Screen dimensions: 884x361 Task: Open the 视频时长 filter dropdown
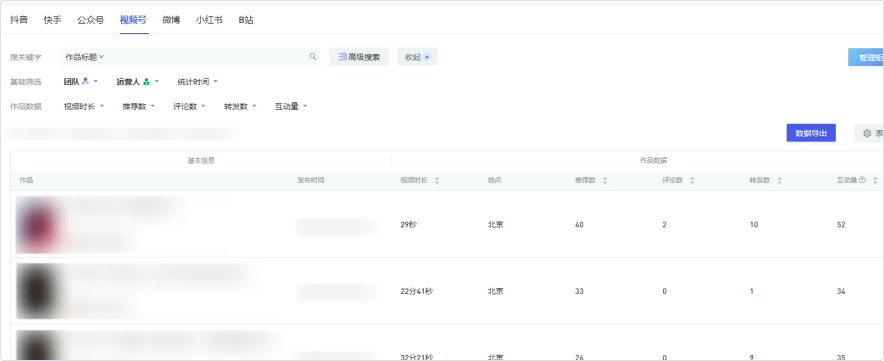(x=84, y=106)
